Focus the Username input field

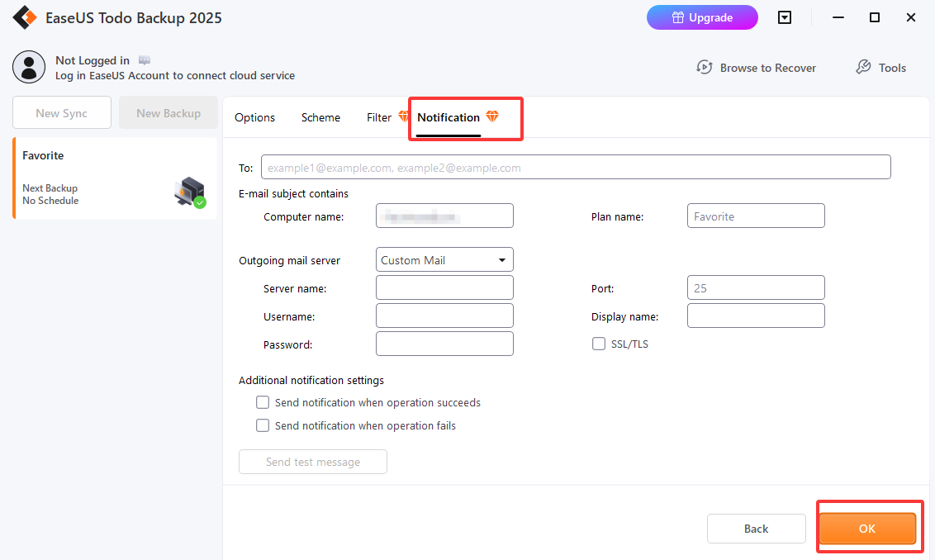tap(444, 316)
